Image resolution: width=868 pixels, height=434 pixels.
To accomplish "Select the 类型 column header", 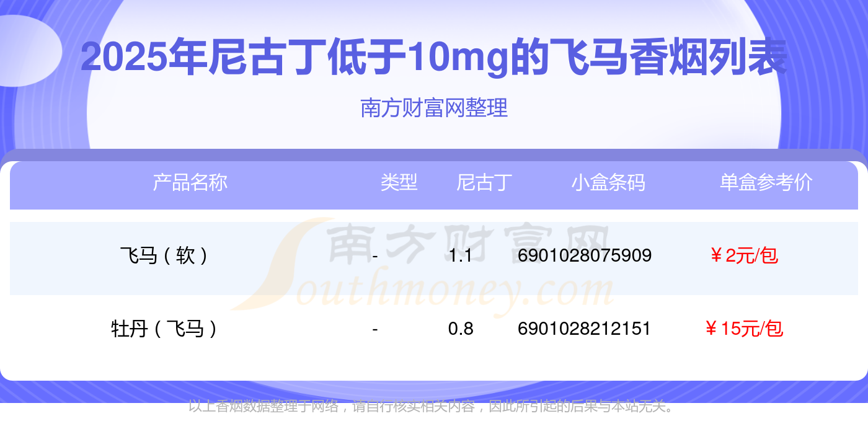I will point(399,182).
